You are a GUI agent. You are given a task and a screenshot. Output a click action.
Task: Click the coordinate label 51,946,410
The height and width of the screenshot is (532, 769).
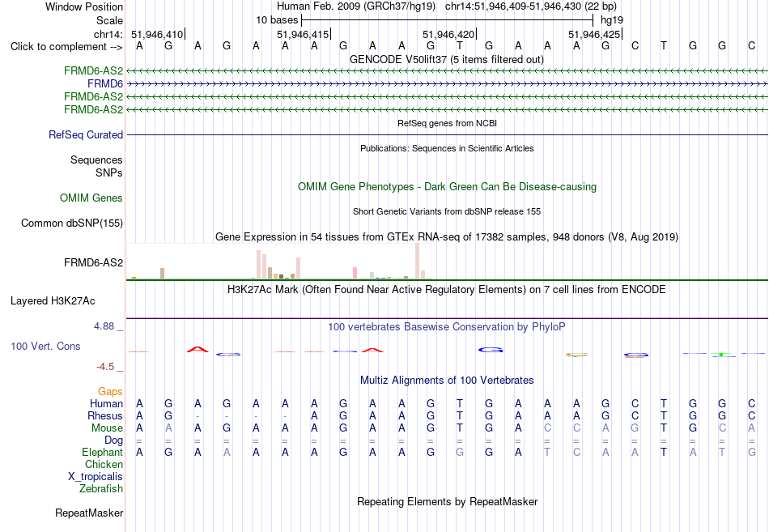coord(157,34)
